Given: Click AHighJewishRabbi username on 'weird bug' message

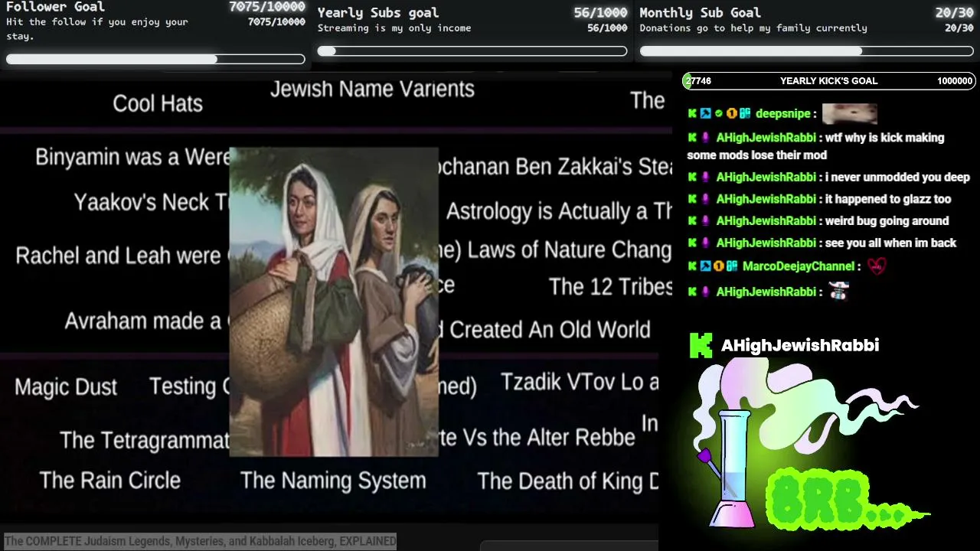Looking at the screenshot, I should (x=766, y=221).
